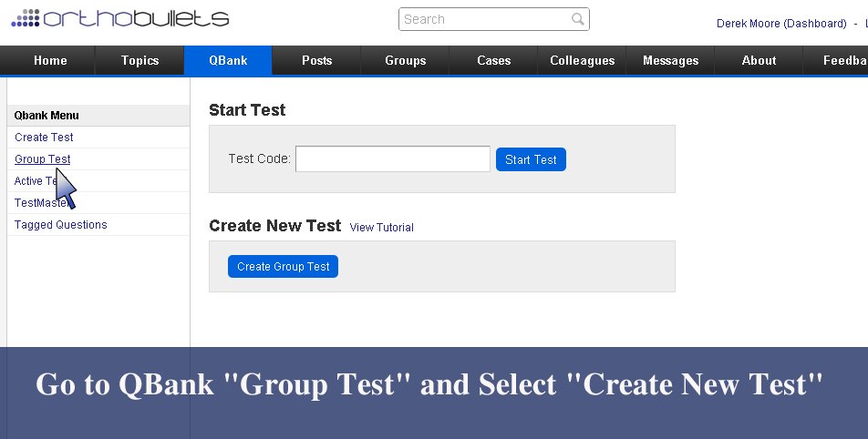The width and height of the screenshot is (868, 439).
Task: Open the Colleagues tab
Action: click(582, 60)
